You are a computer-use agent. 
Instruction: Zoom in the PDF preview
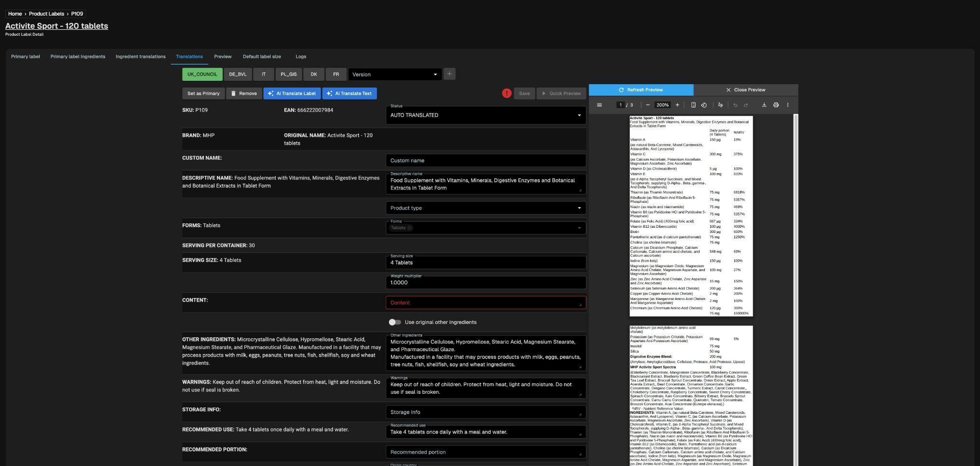(677, 105)
